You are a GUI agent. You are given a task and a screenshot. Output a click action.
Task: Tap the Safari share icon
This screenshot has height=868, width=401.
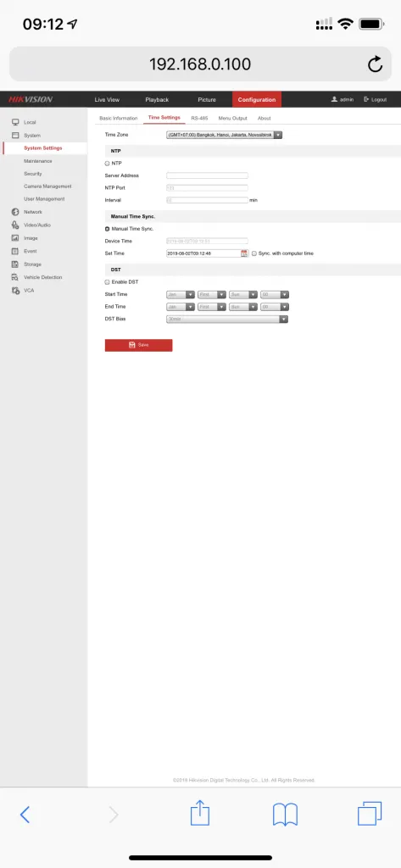pos(198,813)
